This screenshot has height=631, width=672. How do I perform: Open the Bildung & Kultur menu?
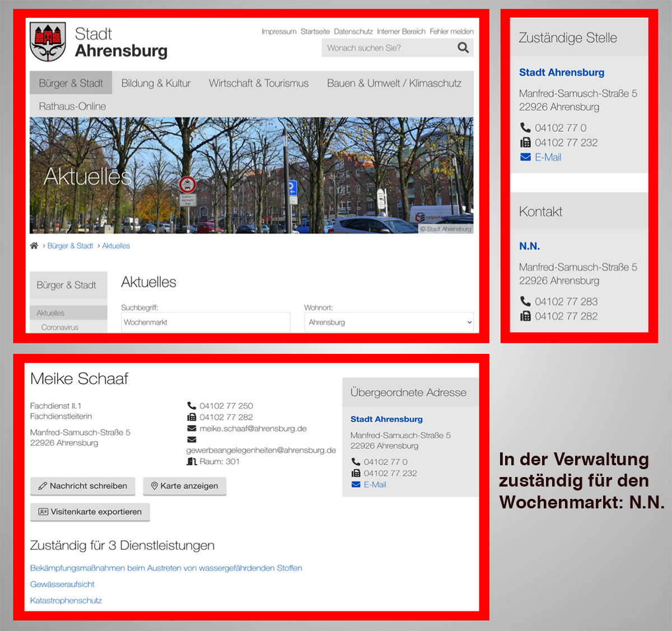click(156, 83)
